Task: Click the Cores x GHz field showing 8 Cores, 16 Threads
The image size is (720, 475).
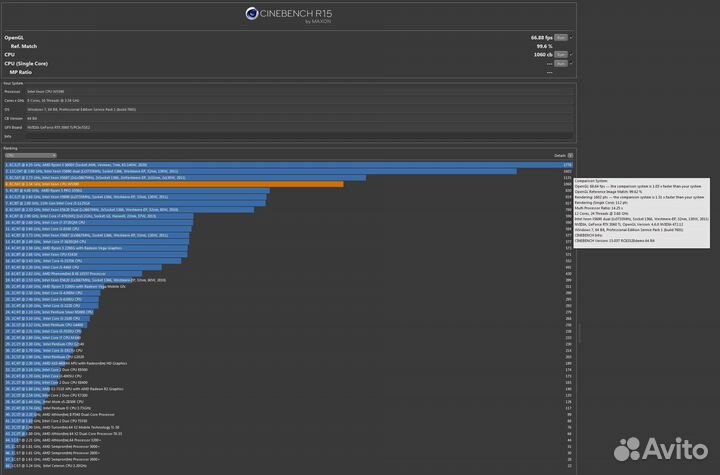Action: coord(299,101)
